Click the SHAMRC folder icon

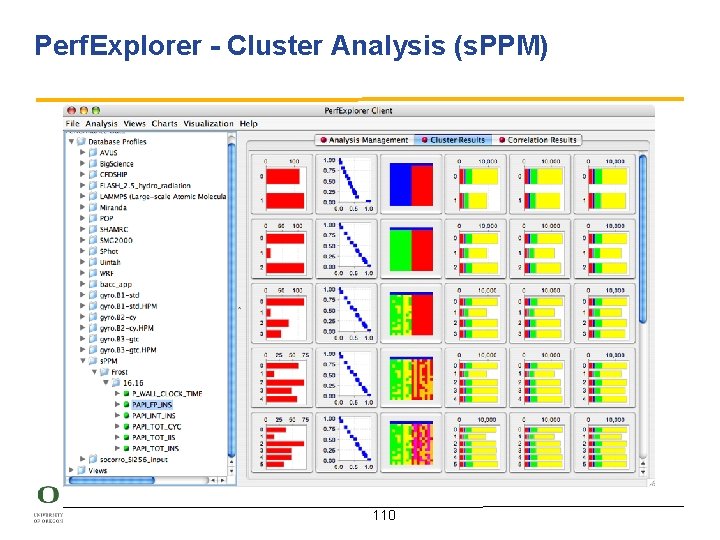click(x=93, y=229)
